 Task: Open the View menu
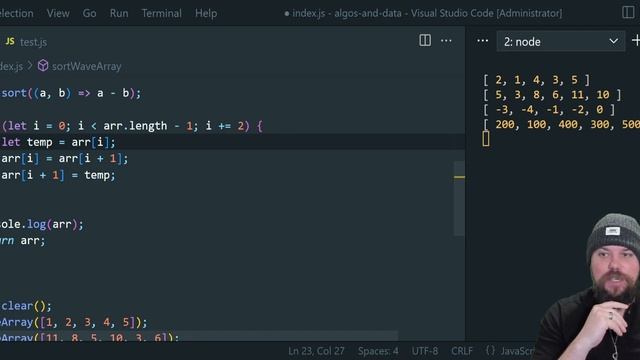coord(58,13)
